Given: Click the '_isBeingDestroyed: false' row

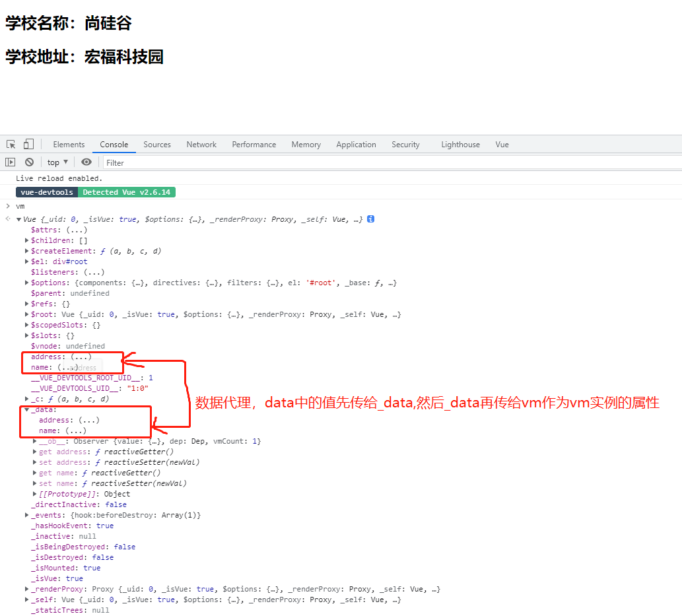Looking at the screenshot, I should 83,547.
